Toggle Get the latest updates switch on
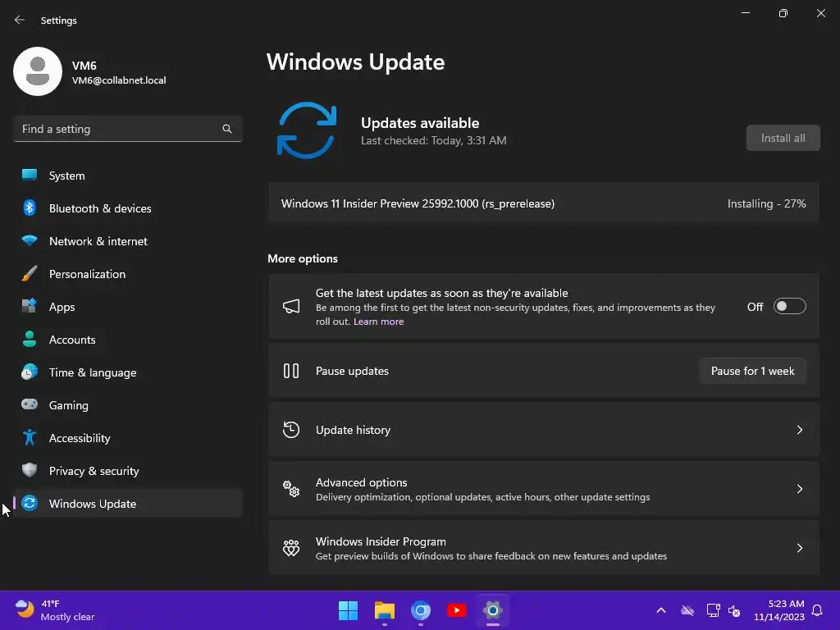 point(790,307)
